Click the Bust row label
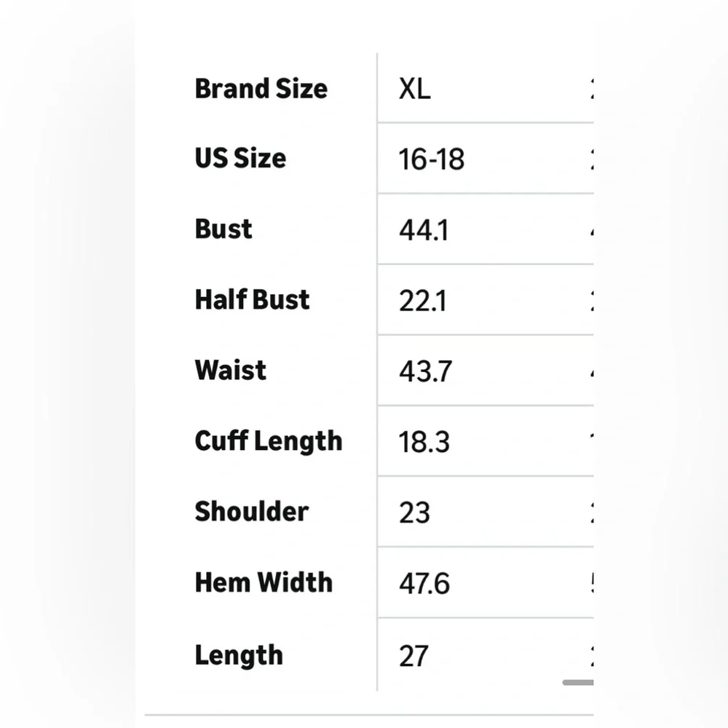This screenshot has width=728, height=728. [223, 229]
